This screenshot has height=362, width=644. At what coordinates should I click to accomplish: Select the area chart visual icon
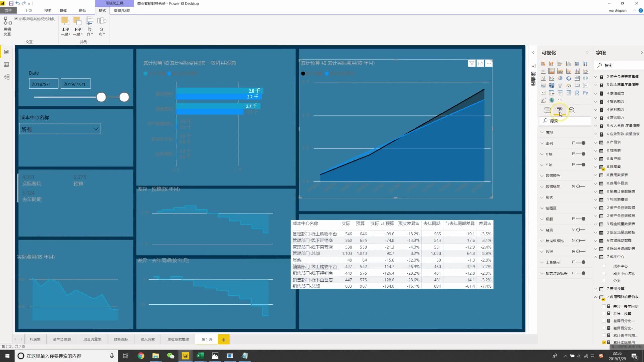coord(552,71)
